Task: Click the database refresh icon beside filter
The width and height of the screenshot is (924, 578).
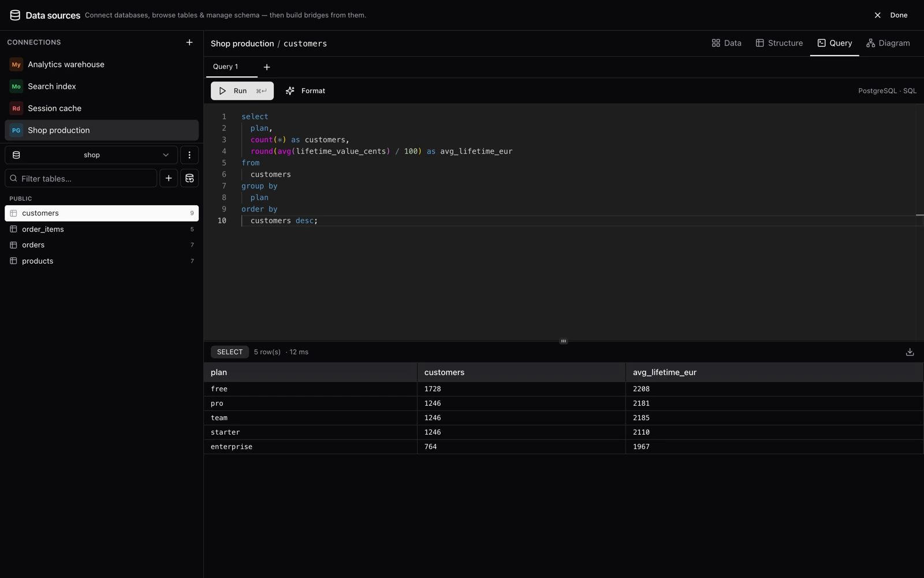Action: (x=189, y=178)
